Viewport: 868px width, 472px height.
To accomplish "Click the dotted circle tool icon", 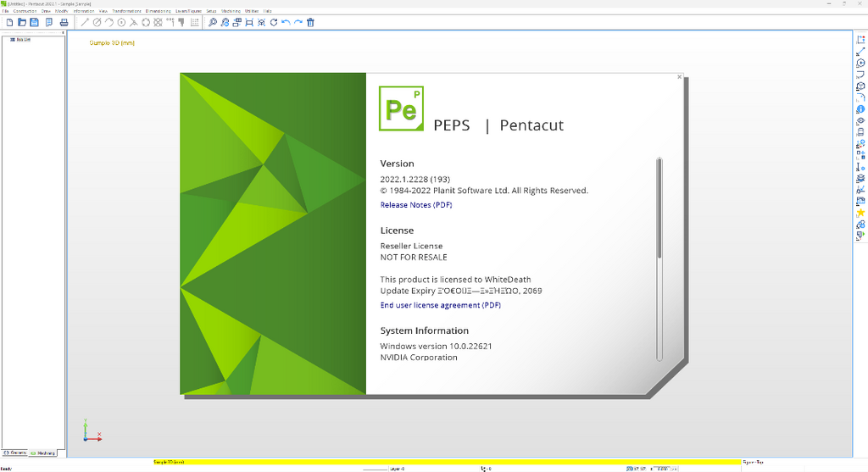I will (146, 23).
